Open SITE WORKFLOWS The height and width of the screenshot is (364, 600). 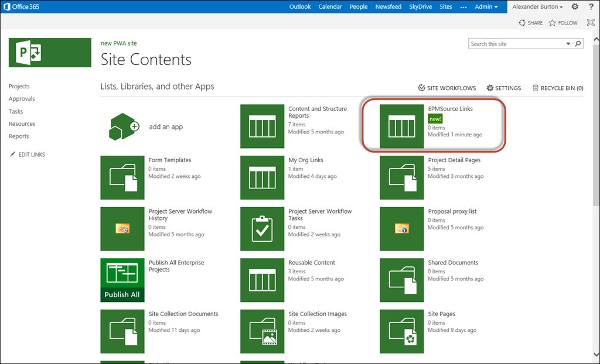tap(447, 88)
